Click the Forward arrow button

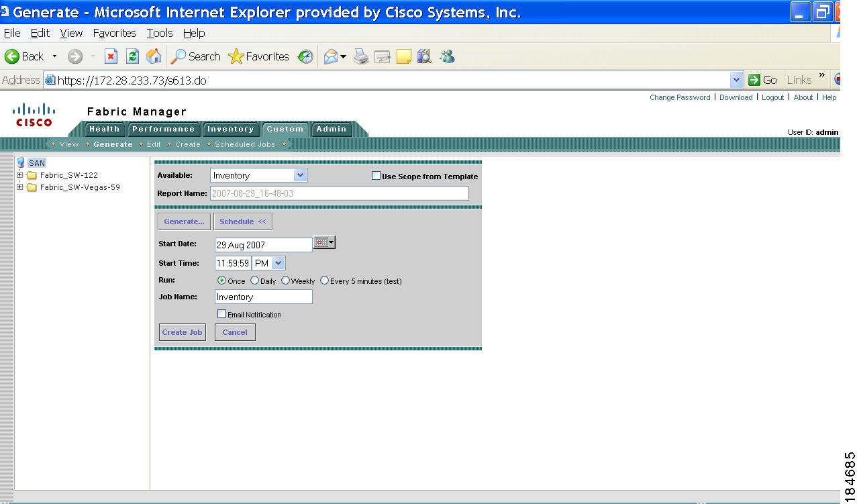[x=75, y=57]
